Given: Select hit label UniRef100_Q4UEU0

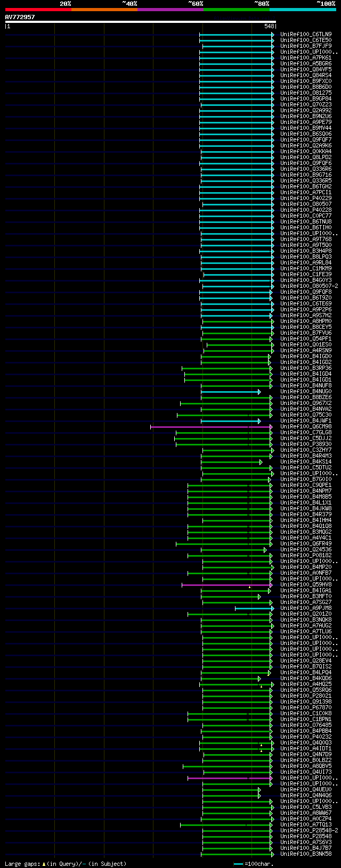Looking at the screenshot, I should point(306,789).
